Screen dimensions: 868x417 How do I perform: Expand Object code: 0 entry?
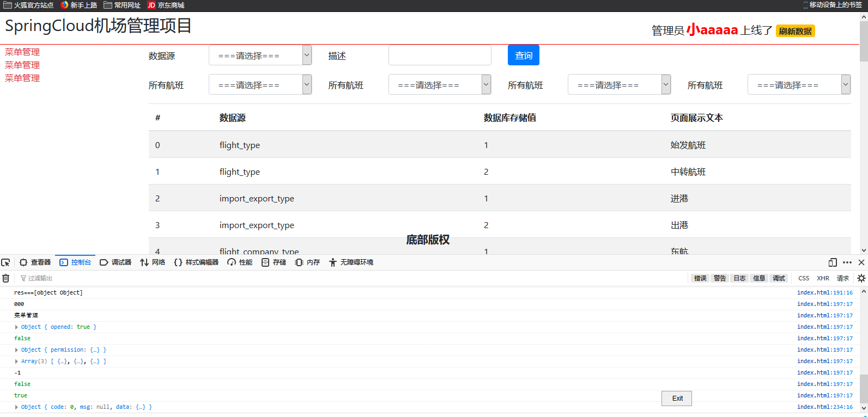(16, 407)
